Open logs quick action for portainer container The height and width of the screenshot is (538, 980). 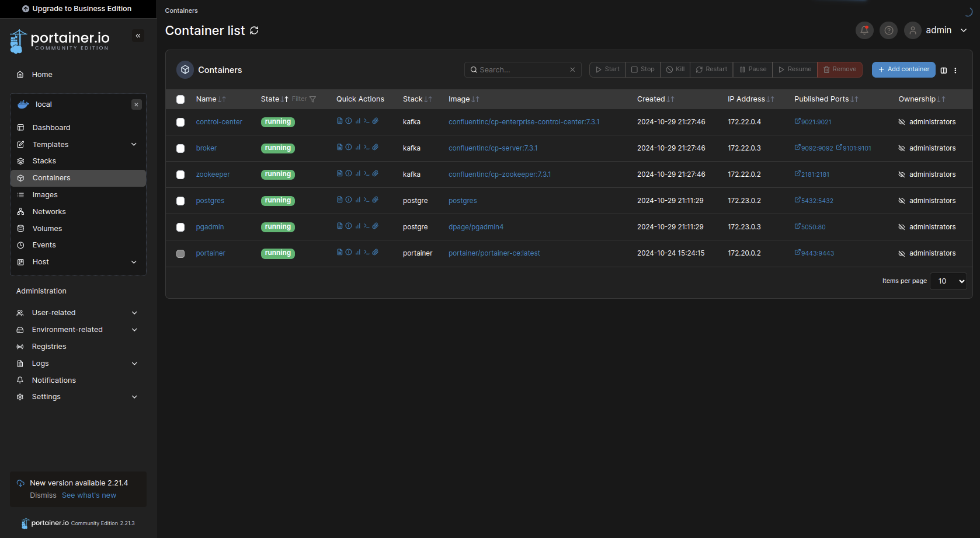click(x=339, y=253)
